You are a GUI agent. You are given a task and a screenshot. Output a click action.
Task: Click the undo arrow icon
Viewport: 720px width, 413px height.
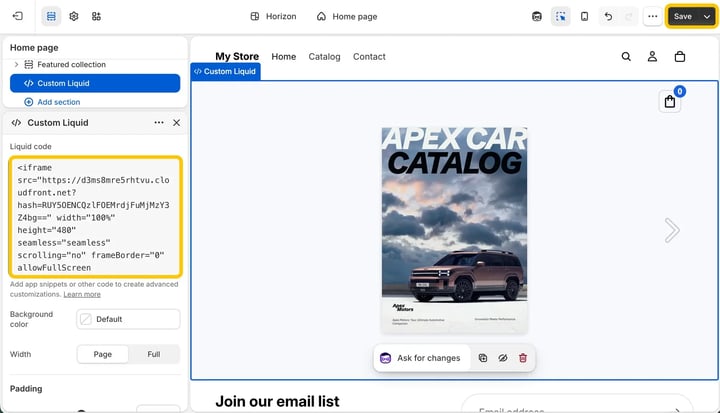point(608,17)
